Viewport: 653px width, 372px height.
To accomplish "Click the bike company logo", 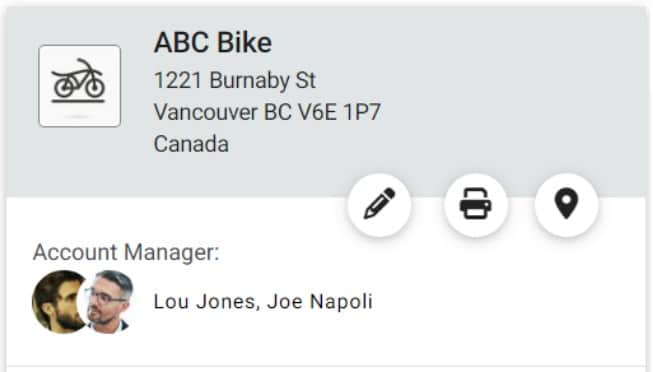I will [x=80, y=86].
